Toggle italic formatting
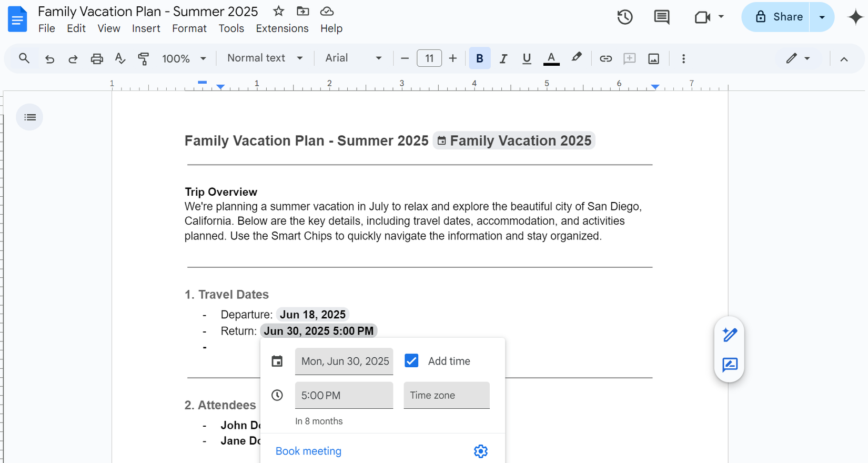Screen dimensions: 868x463 503,58
